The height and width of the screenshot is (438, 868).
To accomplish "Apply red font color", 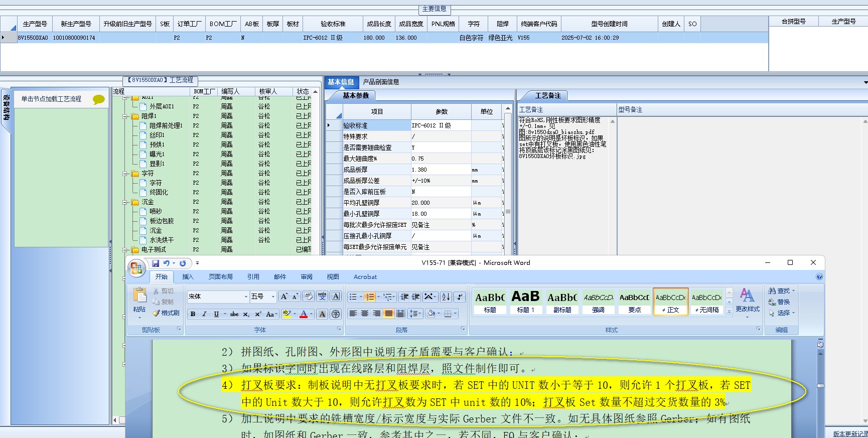I will (304, 314).
